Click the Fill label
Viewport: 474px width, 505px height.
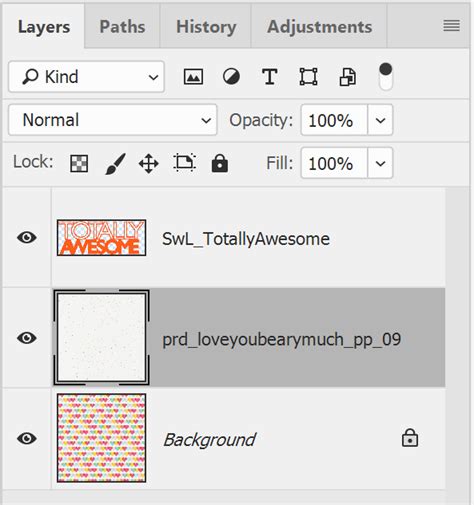[x=279, y=163]
